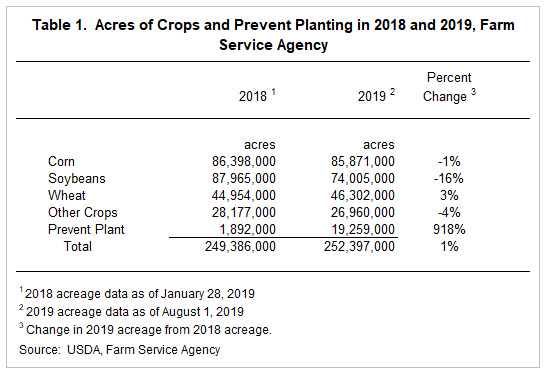Screen dimensions: 546x374
Task: Click Soybeans 2019 value 74,005,000
Action: tap(363, 179)
